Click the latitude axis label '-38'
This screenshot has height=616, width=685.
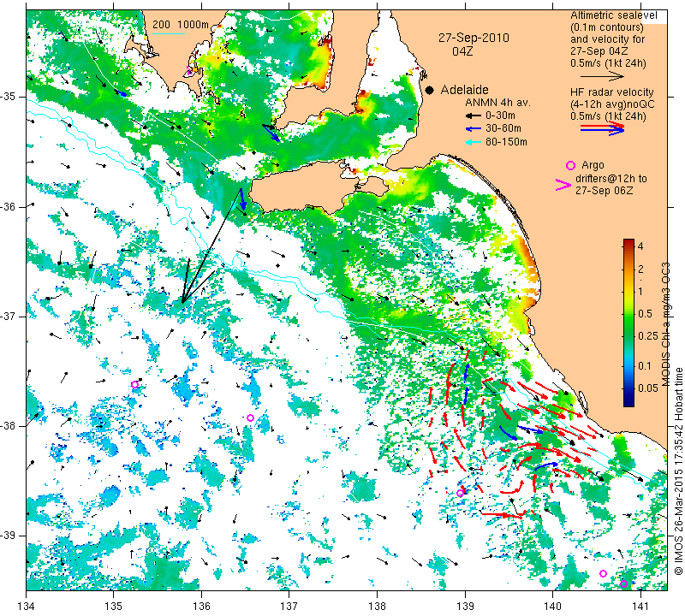tap(9, 426)
